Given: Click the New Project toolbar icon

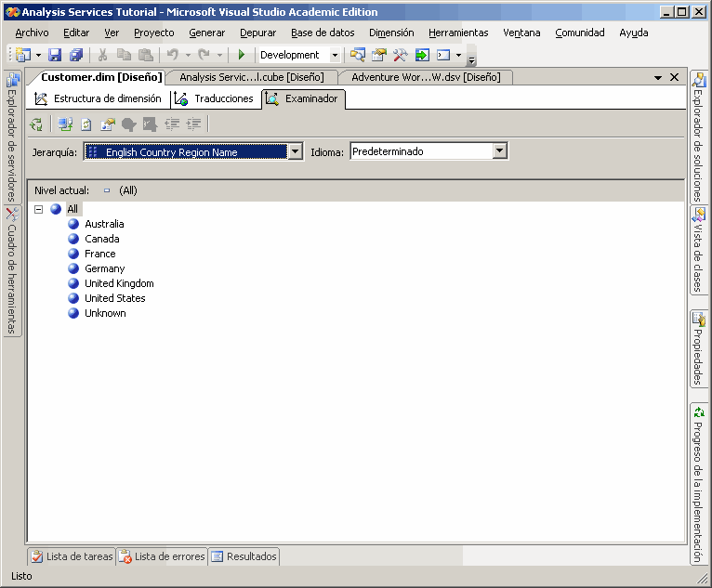Looking at the screenshot, I should pos(23,55).
